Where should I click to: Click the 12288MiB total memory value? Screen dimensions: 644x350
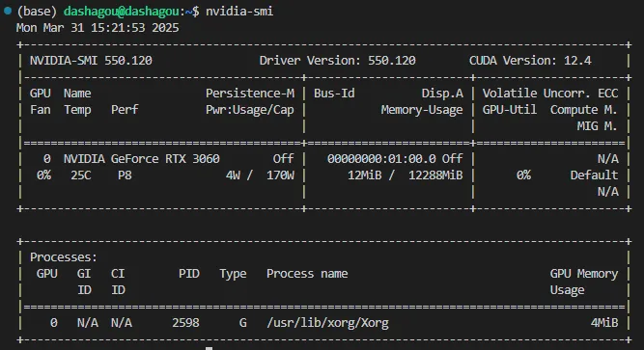tap(435, 175)
